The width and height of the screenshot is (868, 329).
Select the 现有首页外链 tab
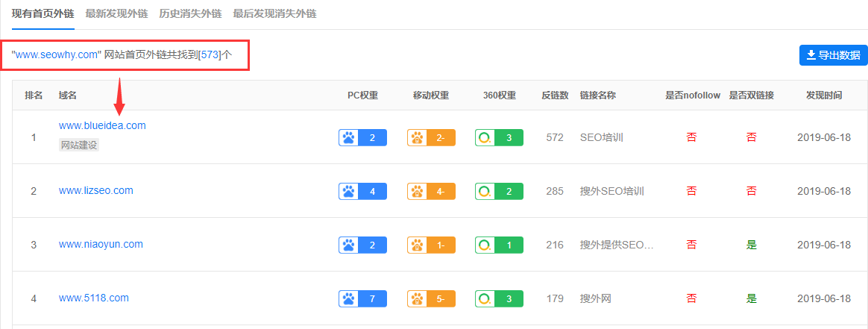pos(43,14)
